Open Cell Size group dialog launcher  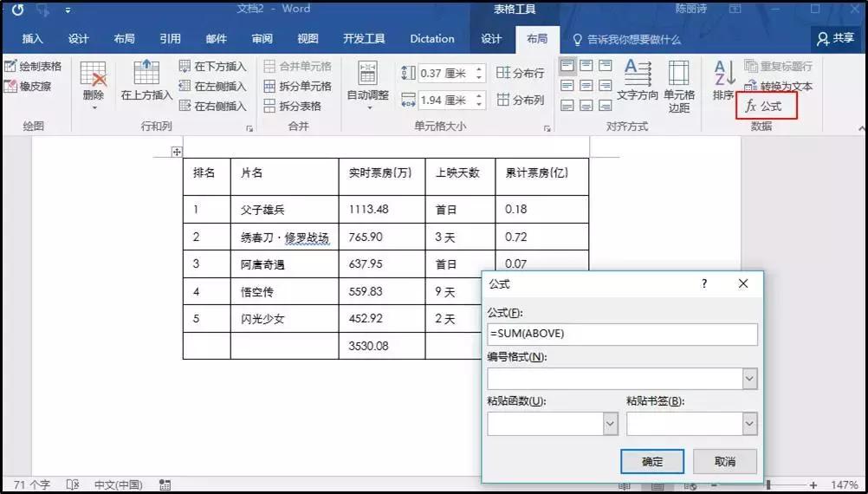click(547, 128)
